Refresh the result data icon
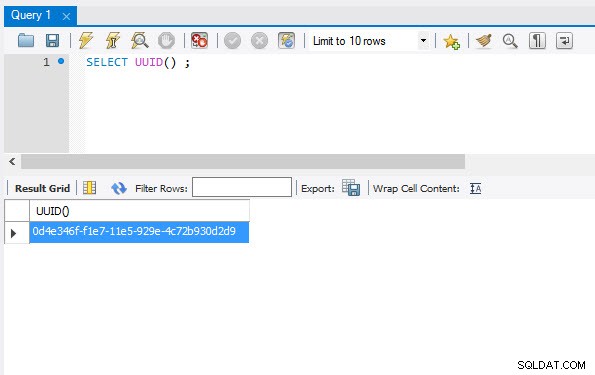Image resolution: width=595 pixels, height=375 pixels. 119,188
